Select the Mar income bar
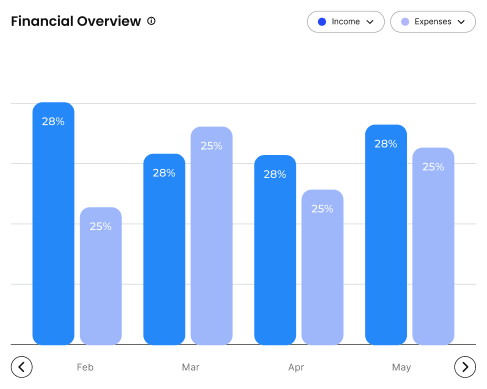This screenshot has width=487, height=389. point(164,249)
